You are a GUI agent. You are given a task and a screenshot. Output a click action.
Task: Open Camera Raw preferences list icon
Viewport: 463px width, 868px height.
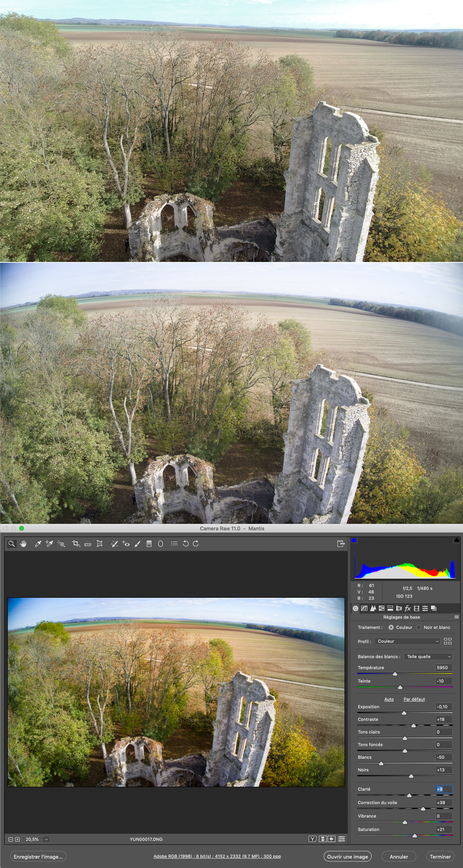click(174, 543)
